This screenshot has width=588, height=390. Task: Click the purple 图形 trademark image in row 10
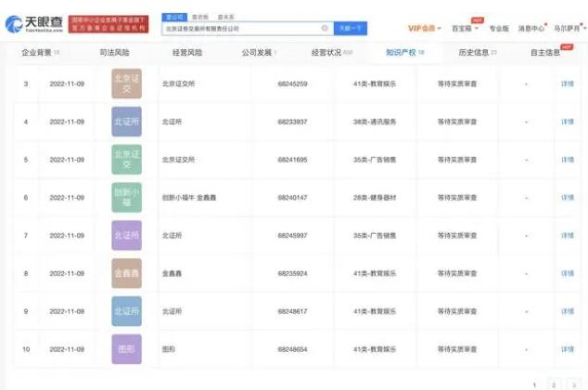click(x=126, y=349)
